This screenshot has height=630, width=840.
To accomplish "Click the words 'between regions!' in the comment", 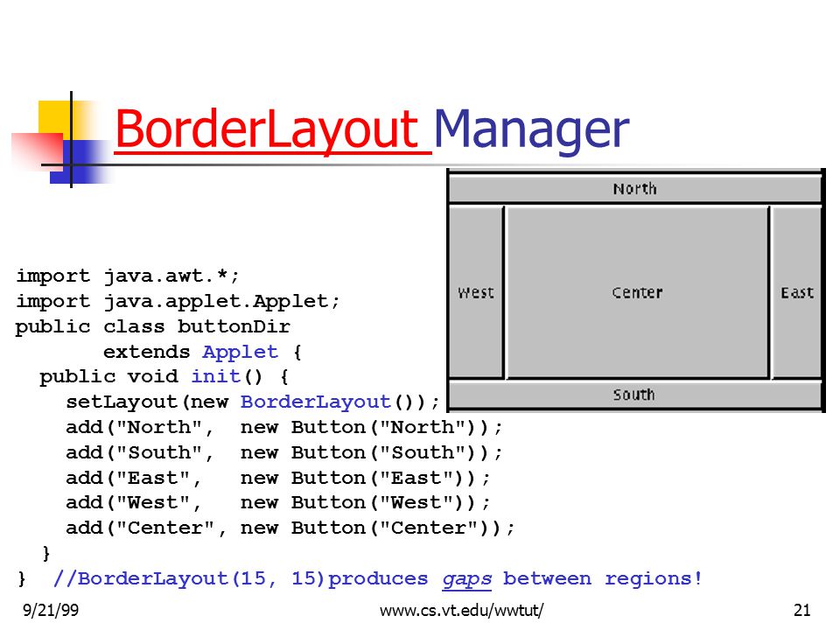I will [x=602, y=578].
